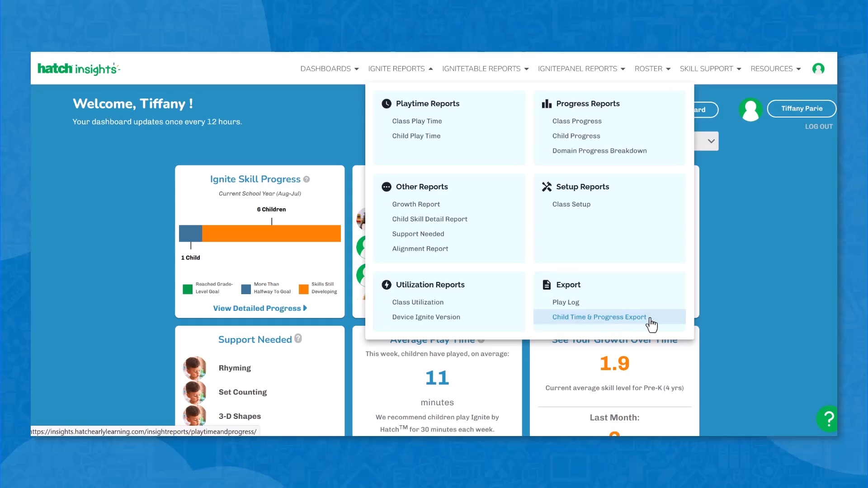Click the hatch insights logo
Screen dimensions: 868x488
tap(79, 69)
